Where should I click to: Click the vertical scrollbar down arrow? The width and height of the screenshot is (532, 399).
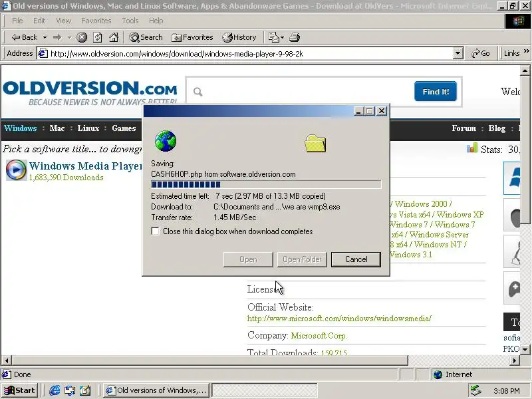pos(525,349)
